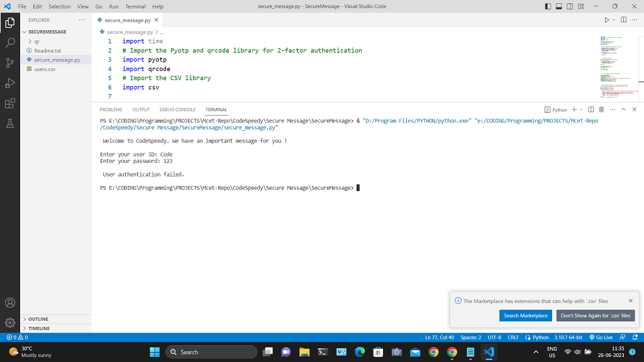644x362 pixels.
Task: Close the secure_message.py editor tab
Action: point(157,19)
